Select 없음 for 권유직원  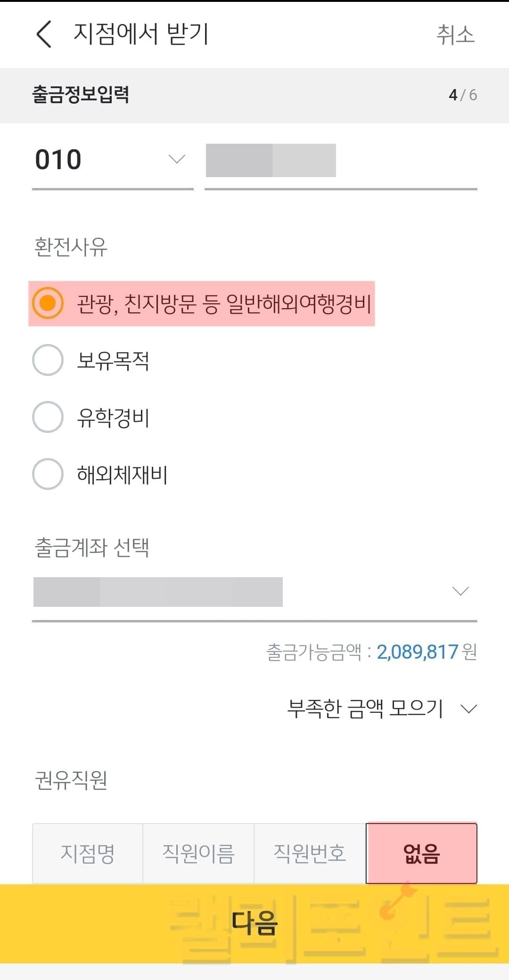(421, 853)
